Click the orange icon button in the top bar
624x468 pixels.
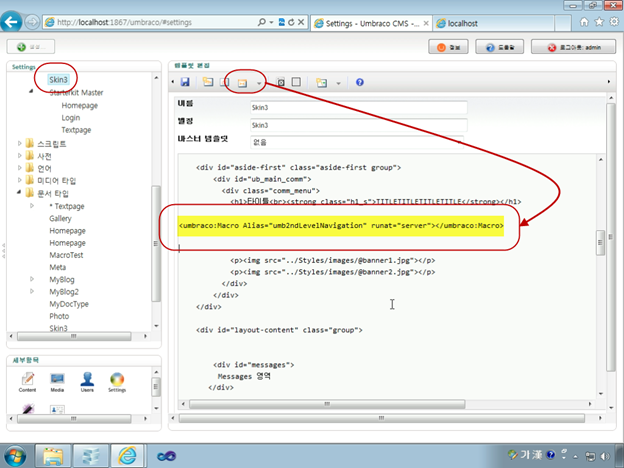pyautogui.click(x=448, y=47)
